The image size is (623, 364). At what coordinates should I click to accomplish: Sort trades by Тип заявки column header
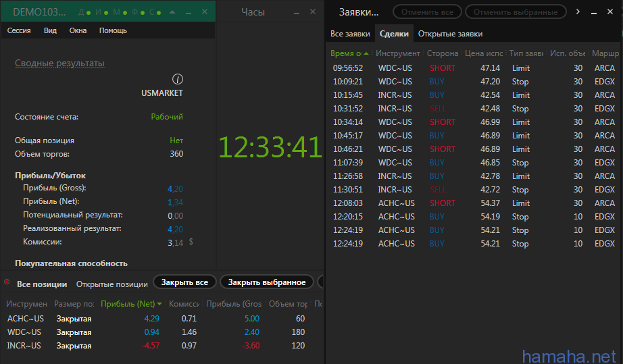click(526, 53)
